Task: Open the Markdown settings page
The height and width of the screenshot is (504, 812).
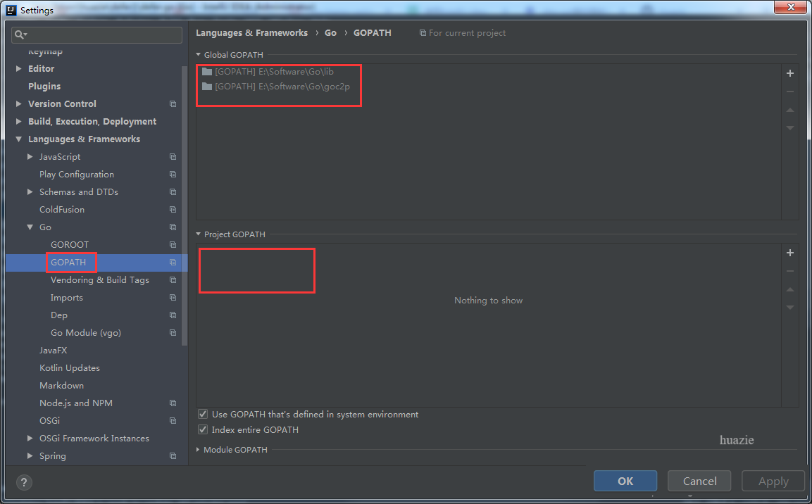Action: pyautogui.click(x=62, y=386)
